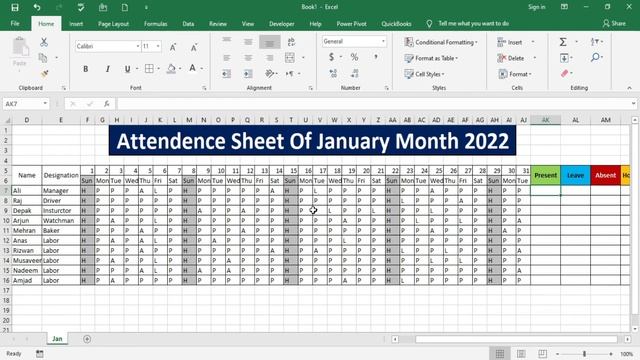
Task: Insert AutoSum formula
Action: 563,42
